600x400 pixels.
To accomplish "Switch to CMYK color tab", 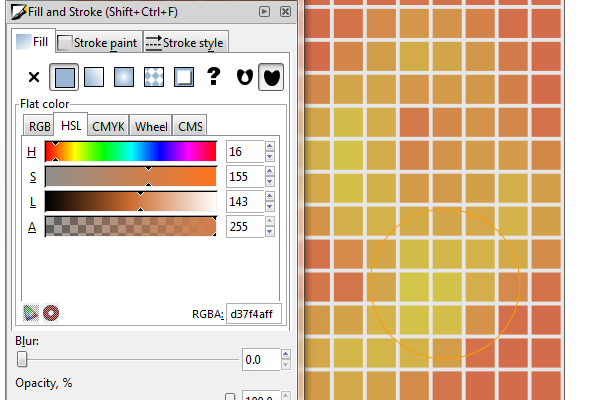I will tap(108, 126).
